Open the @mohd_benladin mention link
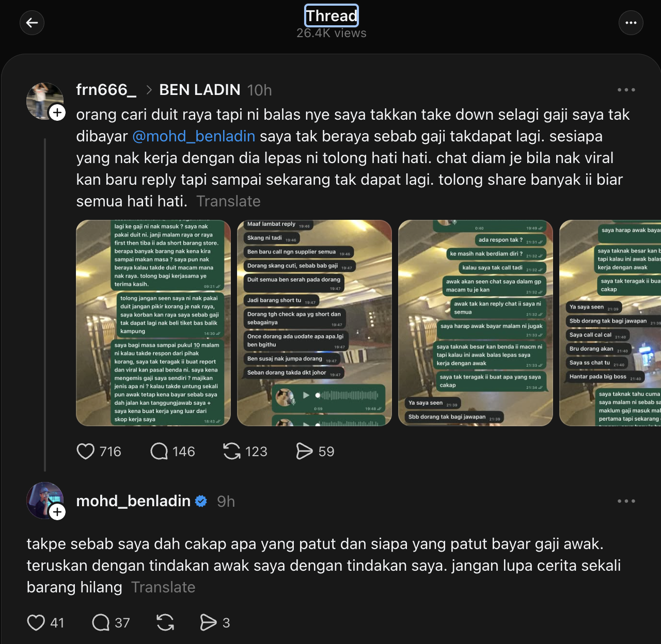This screenshot has height=644, width=661. [x=194, y=136]
